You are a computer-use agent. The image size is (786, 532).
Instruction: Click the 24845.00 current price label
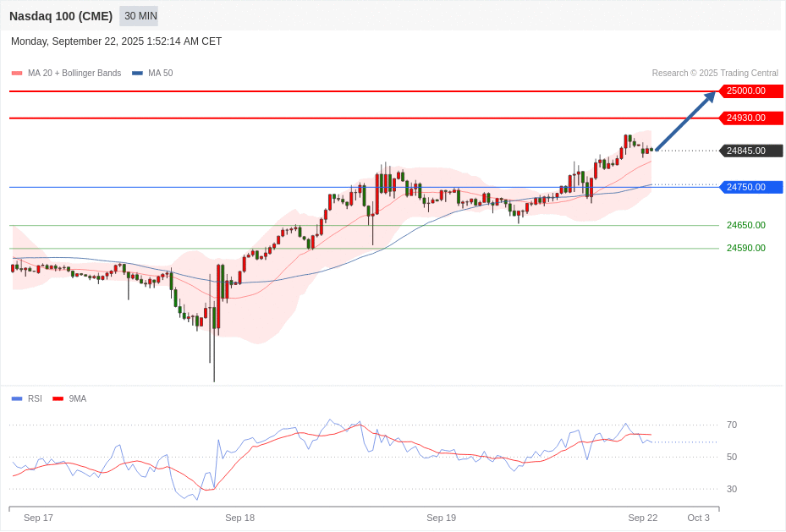pos(751,151)
